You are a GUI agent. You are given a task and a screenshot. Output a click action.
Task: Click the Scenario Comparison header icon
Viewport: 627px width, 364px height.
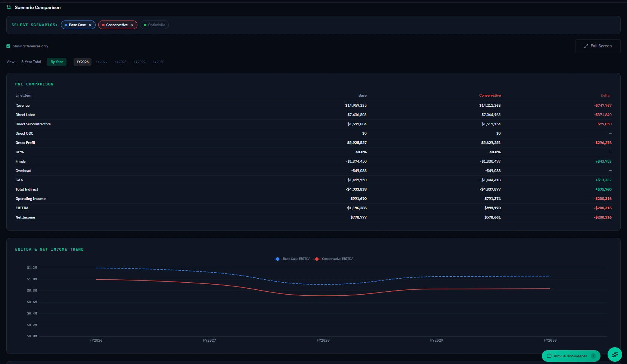tap(9, 7)
